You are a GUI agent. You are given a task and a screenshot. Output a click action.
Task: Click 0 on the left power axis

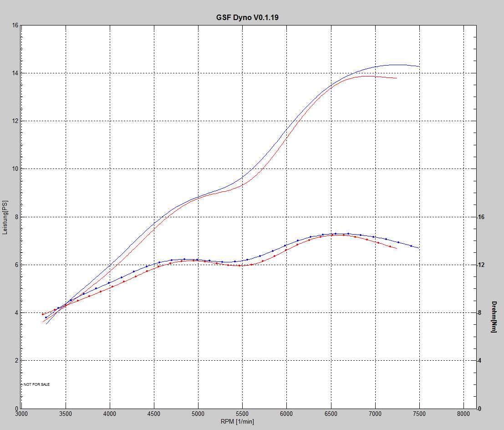[16, 409]
